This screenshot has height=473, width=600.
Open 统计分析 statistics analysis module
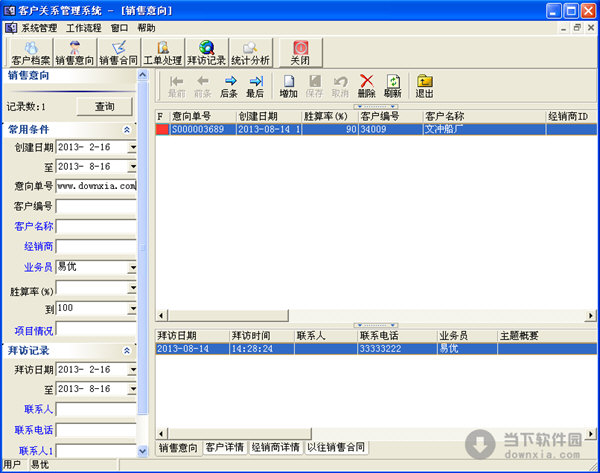250,53
